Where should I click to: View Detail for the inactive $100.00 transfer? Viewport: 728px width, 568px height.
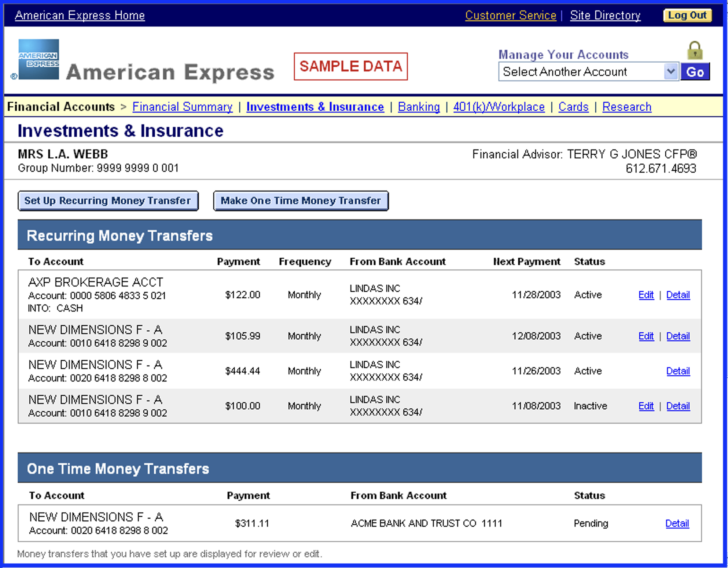click(x=678, y=406)
